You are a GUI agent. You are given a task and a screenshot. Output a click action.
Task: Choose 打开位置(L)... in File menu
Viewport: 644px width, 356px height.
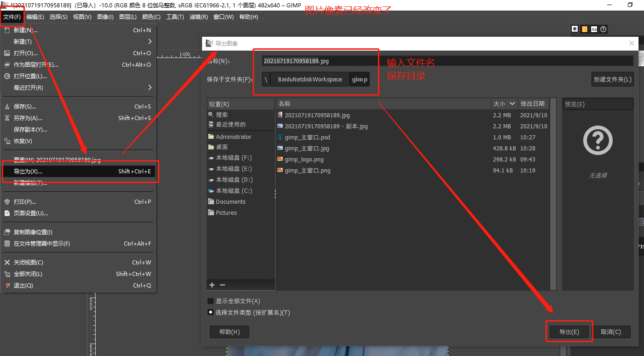pos(79,76)
